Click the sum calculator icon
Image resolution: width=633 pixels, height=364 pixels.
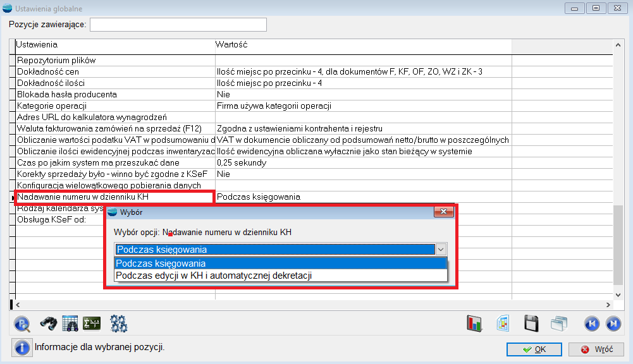point(92,324)
